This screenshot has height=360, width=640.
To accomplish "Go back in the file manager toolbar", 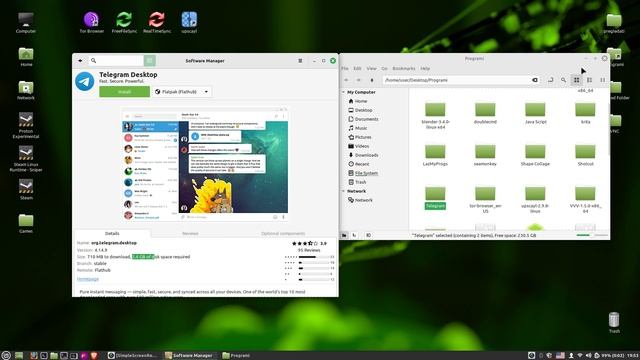I will (x=346, y=80).
